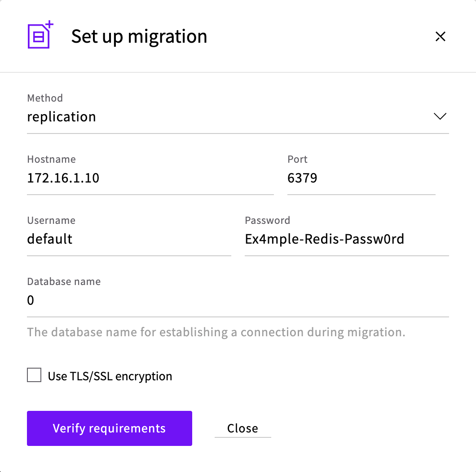Click the Set up migration title
The width and height of the screenshot is (476, 472).
(139, 37)
